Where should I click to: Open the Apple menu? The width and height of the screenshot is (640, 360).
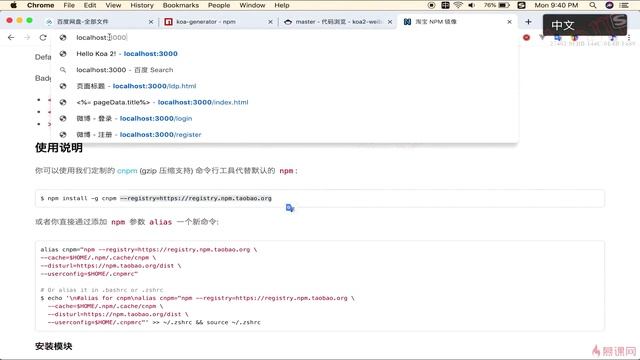click(13, 5)
